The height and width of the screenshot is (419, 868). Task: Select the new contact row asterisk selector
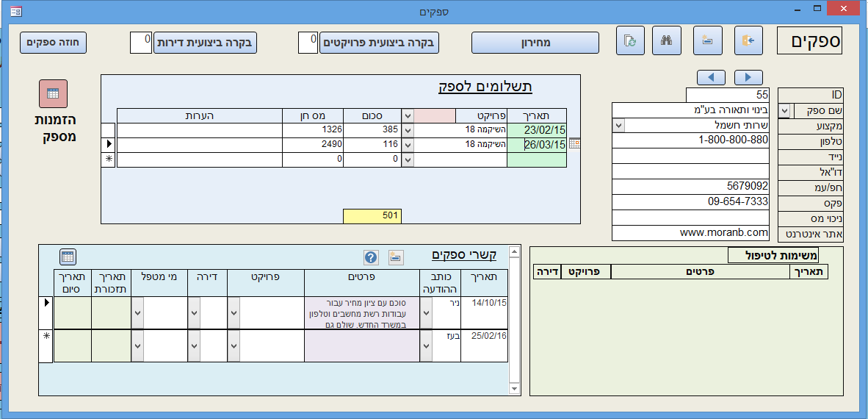46,346
